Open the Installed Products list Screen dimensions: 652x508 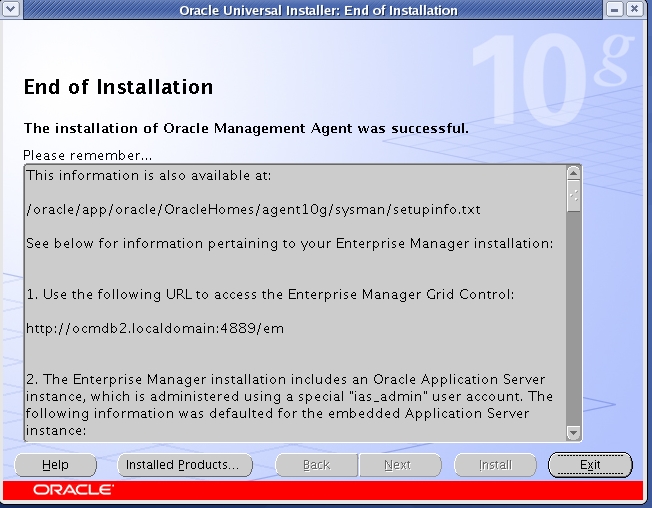point(185,465)
